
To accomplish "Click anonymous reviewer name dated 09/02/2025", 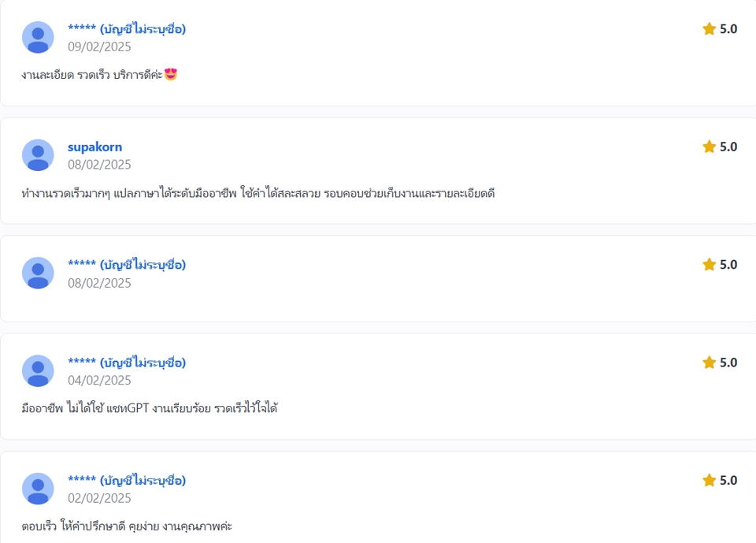I will pos(127,29).
